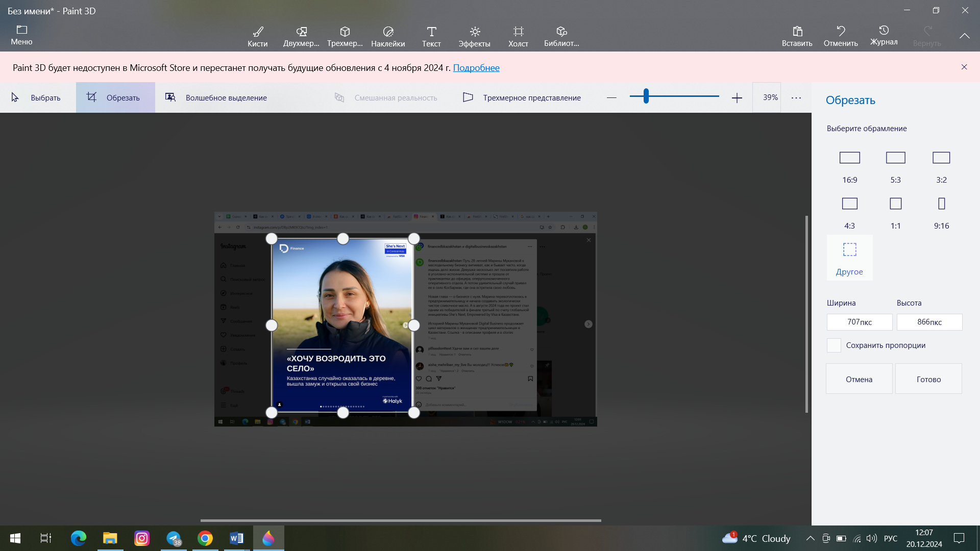Open the Windows Start menu
The width and height of the screenshot is (980, 551).
point(15,538)
